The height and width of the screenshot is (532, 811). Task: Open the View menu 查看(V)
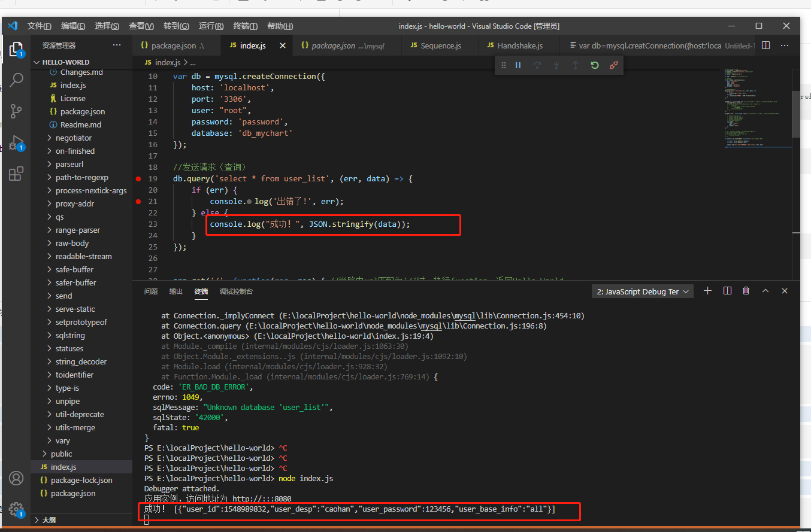pyautogui.click(x=141, y=26)
